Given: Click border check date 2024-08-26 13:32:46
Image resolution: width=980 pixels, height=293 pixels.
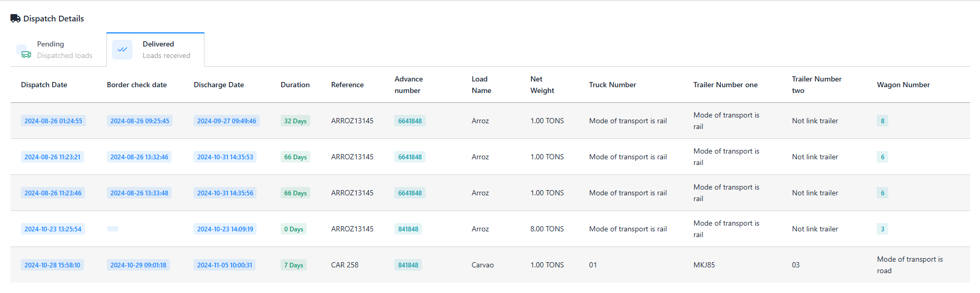Looking at the screenshot, I should pyautogui.click(x=139, y=157).
